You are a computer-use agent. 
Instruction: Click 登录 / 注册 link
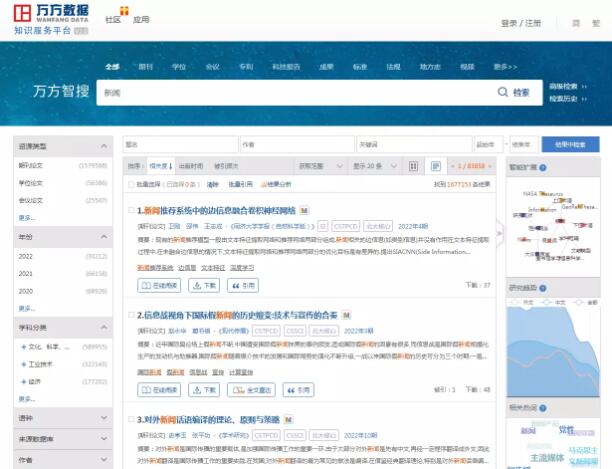point(521,23)
